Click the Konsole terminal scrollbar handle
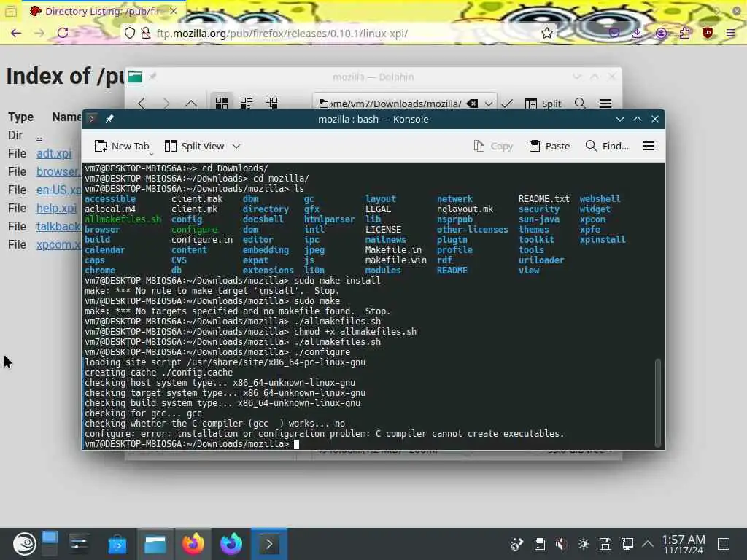The width and height of the screenshot is (747, 560). click(x=658, y=402)
